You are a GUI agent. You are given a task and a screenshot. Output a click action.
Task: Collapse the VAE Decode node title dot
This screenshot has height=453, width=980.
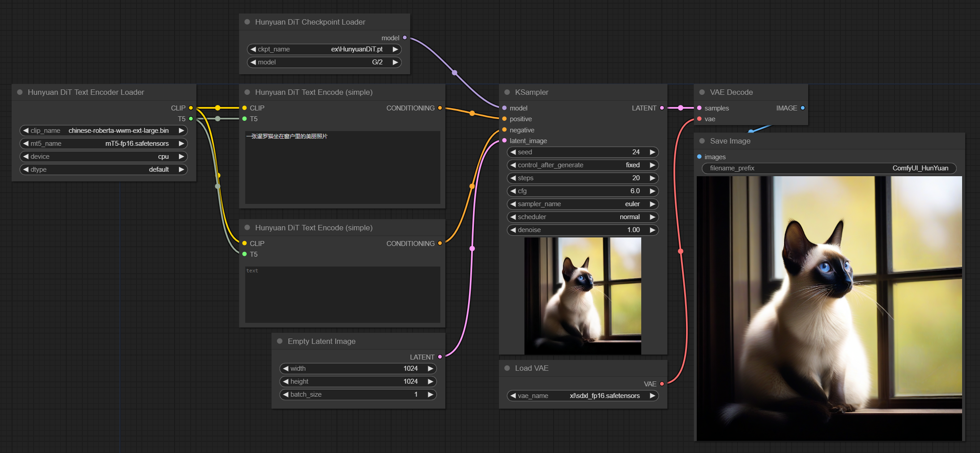[x=702, y=92]
